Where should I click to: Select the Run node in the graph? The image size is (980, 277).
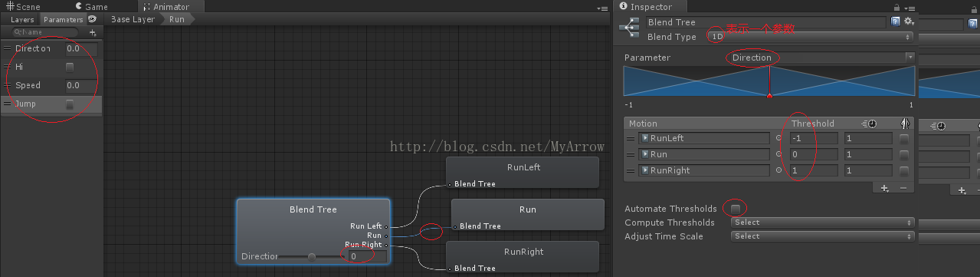tap(527, 215)
